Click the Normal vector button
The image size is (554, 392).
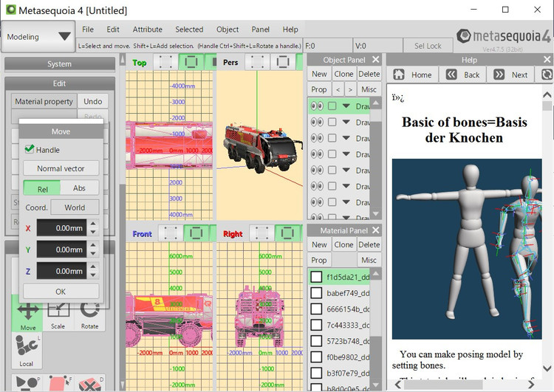61,168
